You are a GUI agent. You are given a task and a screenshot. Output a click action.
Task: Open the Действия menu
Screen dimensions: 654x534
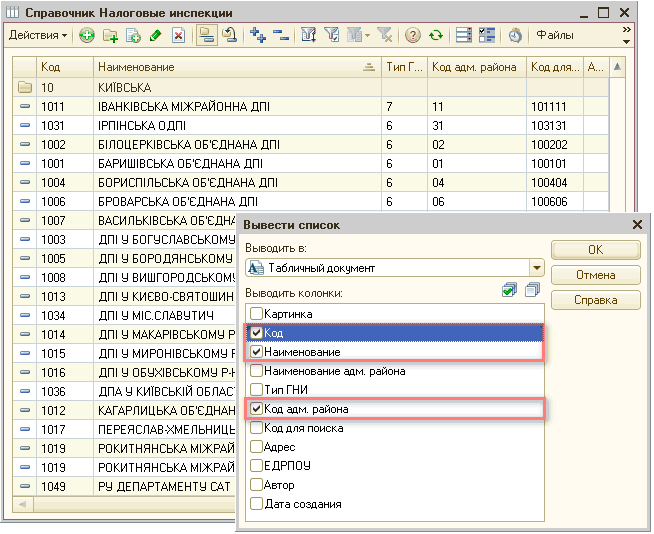(x=38, y=35)
